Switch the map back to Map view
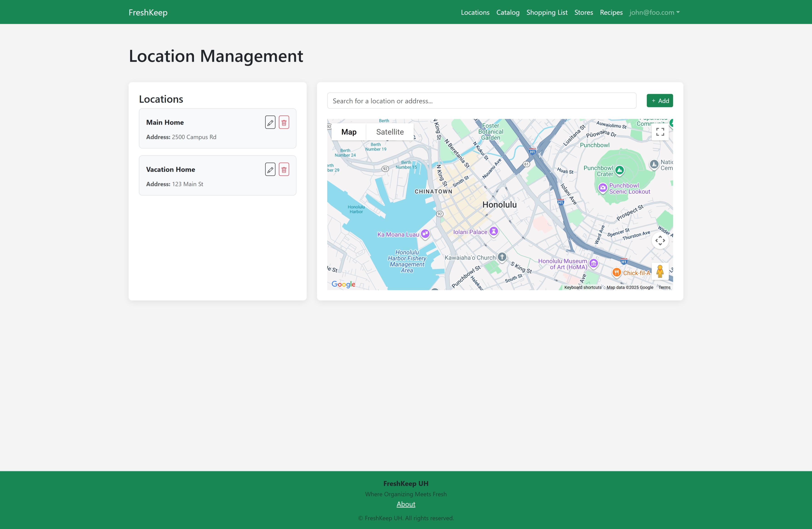 point(348,132)
